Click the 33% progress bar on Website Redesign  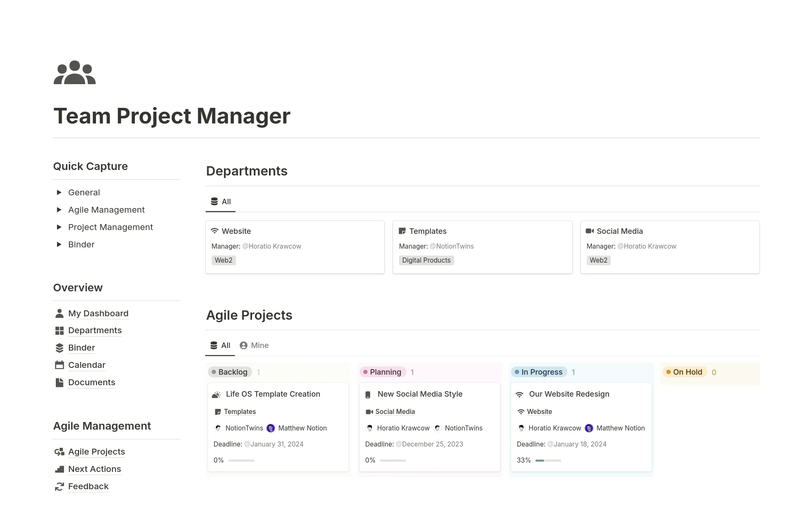point(548,460)
